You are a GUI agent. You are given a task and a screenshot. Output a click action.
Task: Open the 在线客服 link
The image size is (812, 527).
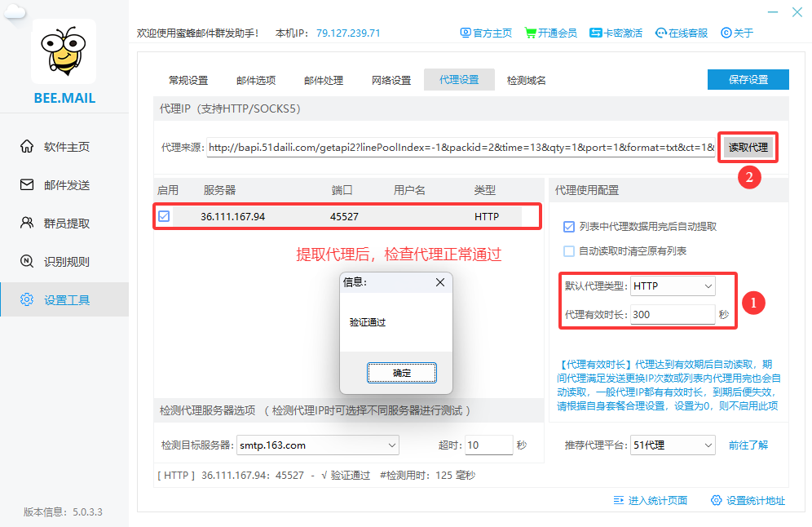click(x=688, y=33)
